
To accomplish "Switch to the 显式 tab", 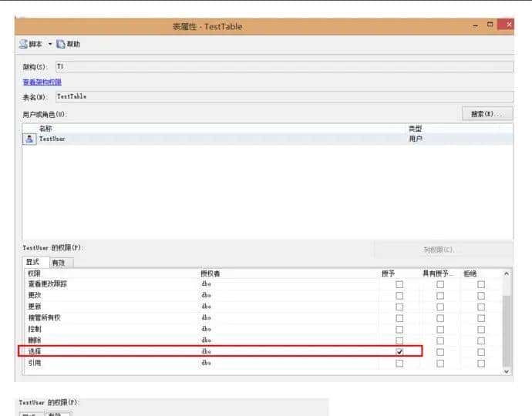I will (35, 262).
